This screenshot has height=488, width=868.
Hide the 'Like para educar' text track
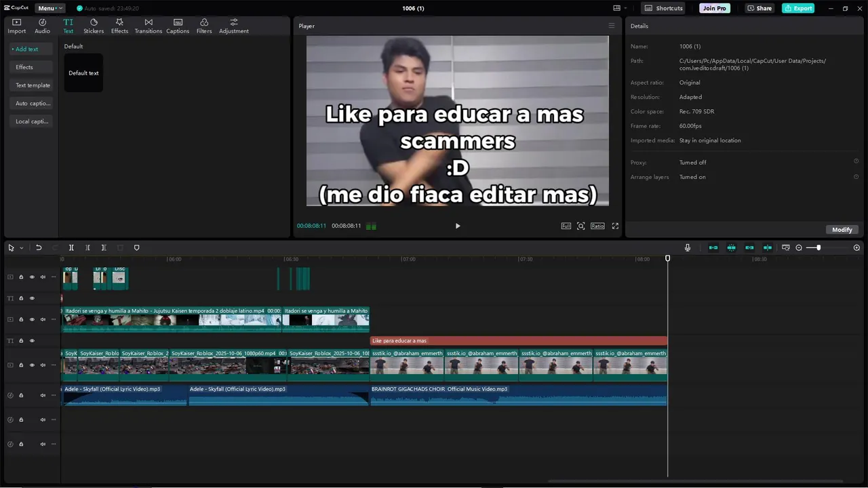[x=32, y=340]
